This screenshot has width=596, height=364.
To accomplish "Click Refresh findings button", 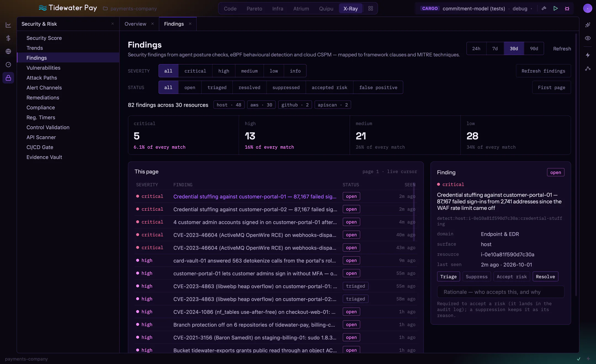I will pyautogui.click(x=543, y=71).
